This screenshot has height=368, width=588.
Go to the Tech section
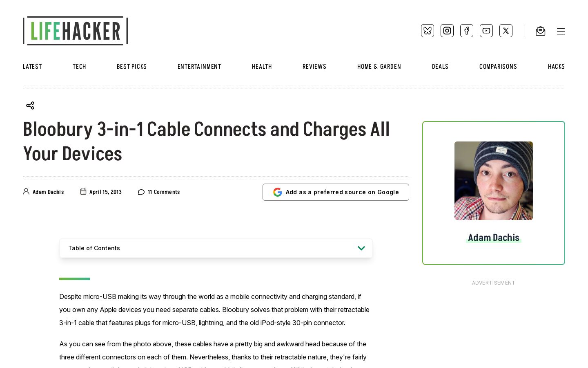79,67
